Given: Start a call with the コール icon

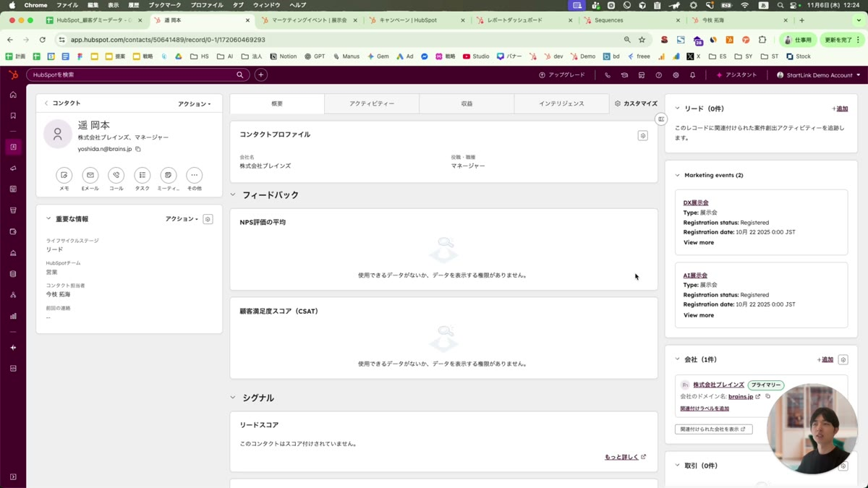Looking at the screenshot, I should (x=116, y=175).
